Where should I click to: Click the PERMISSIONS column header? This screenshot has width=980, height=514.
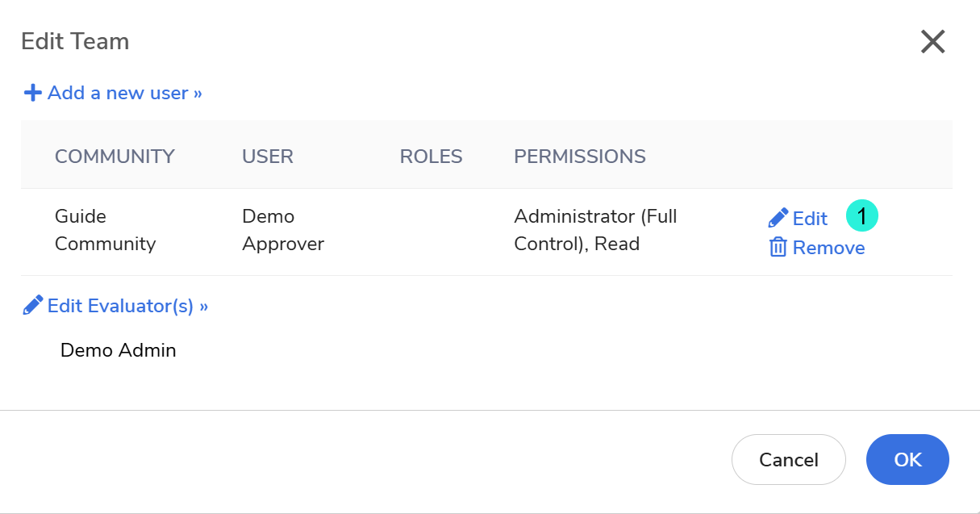580,157
